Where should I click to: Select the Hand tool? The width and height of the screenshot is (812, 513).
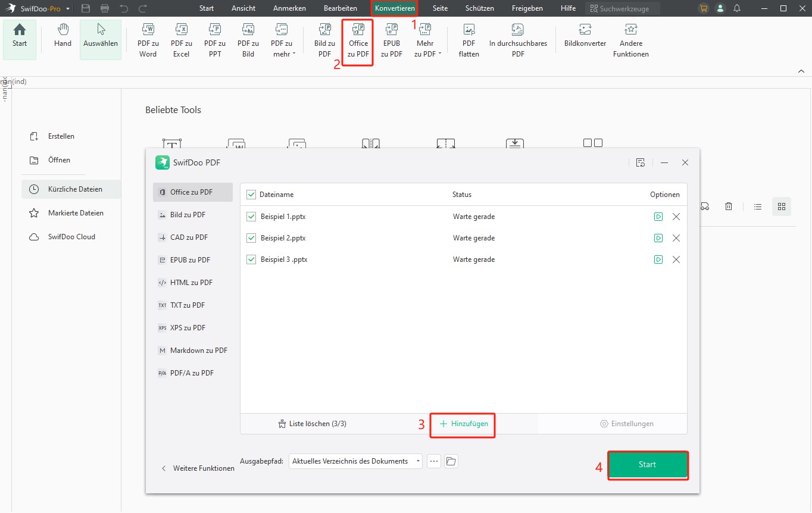pos(63,36)
